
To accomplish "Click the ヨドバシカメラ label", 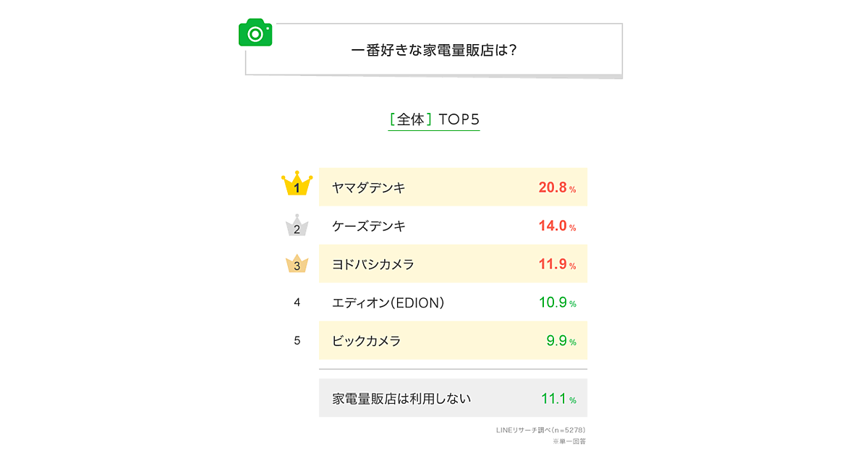I will pos(373,264).
